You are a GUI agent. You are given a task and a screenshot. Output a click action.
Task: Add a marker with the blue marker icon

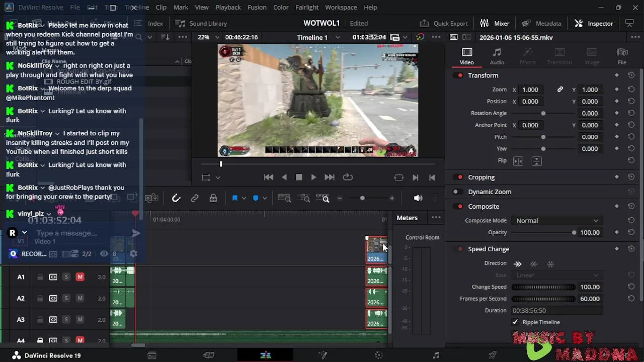click(256, 198)
